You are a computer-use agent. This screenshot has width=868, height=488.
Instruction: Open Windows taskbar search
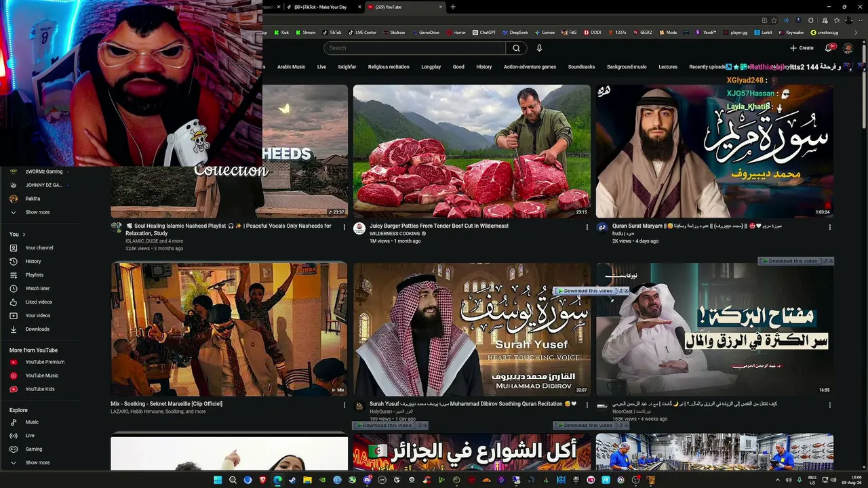[233, 480]
